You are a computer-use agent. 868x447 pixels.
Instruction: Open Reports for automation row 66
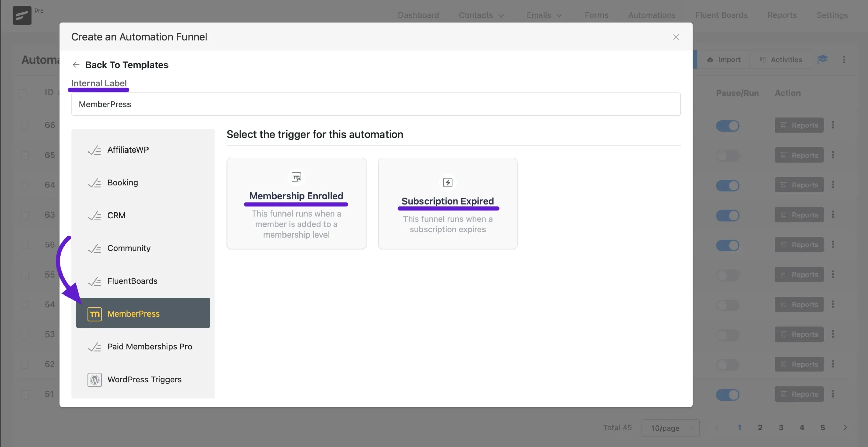click(799, 125)
